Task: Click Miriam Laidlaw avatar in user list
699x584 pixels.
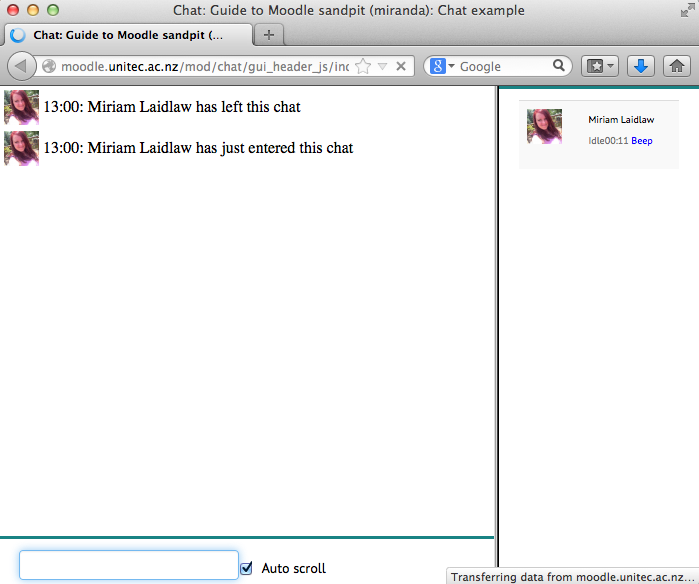Action: coord(544,127)
